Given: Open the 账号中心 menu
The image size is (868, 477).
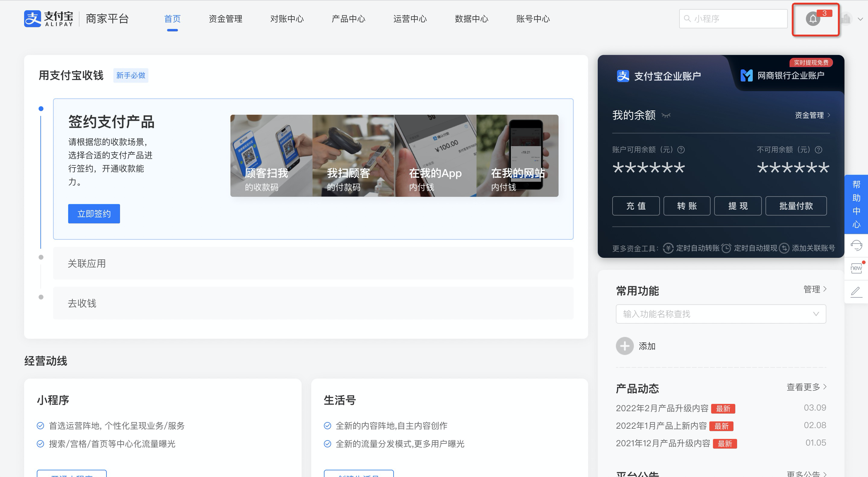Looking at the screenshot, I should pyautogui.click(x=533, y=19).
